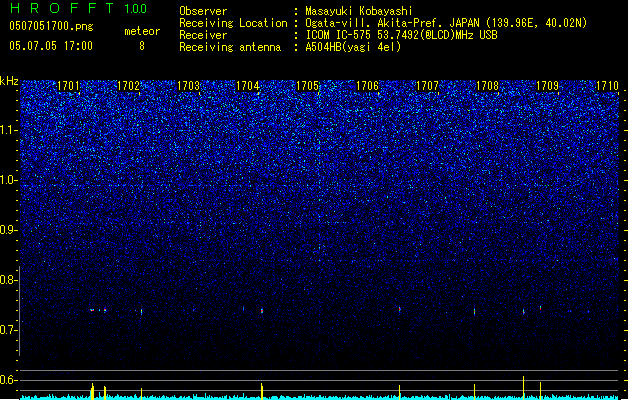Screen dimensions: 629x400
Task: Click the 1.1 frequency axis label
Action: pos(8,130)
